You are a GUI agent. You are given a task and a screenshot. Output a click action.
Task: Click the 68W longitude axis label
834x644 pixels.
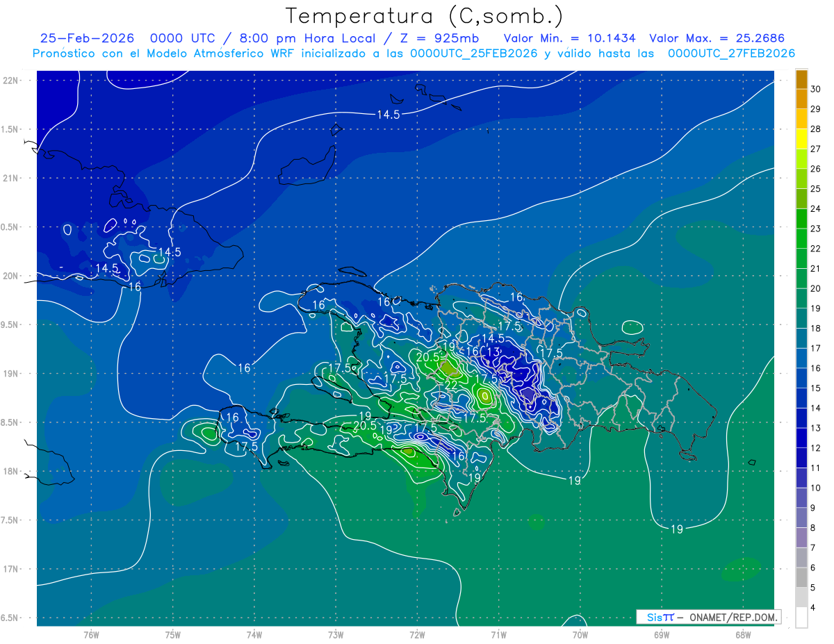742,634
